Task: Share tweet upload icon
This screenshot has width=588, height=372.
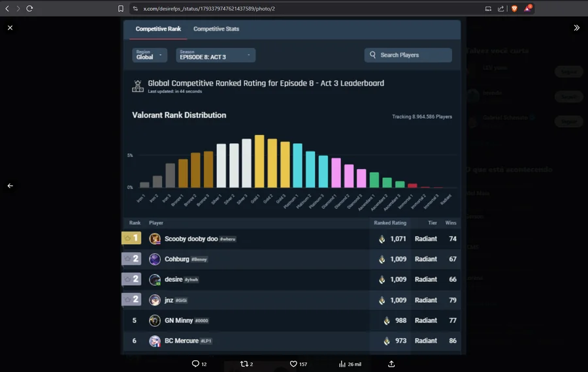Action: tap(391, 364)
